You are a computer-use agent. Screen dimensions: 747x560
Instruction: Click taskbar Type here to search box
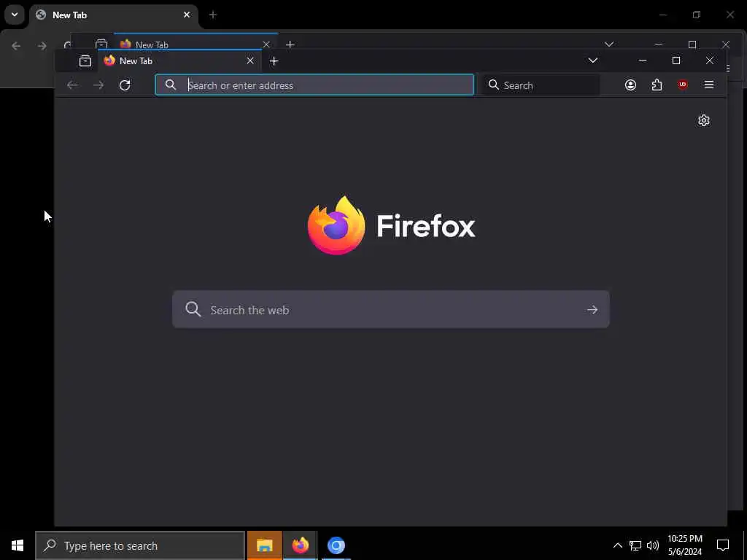140,545
